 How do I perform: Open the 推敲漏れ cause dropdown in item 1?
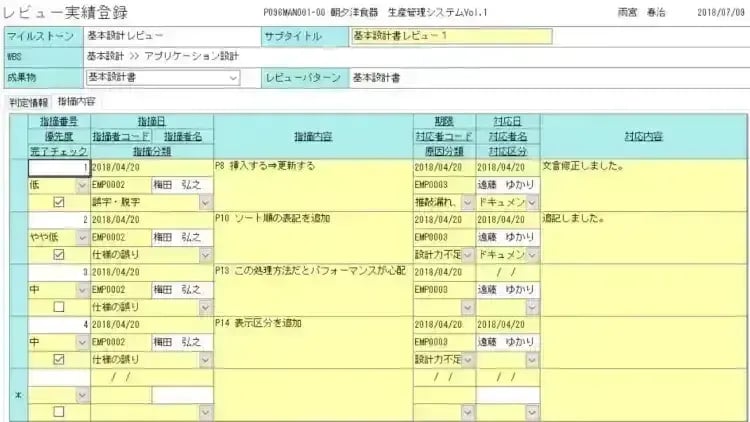point(467,202)
